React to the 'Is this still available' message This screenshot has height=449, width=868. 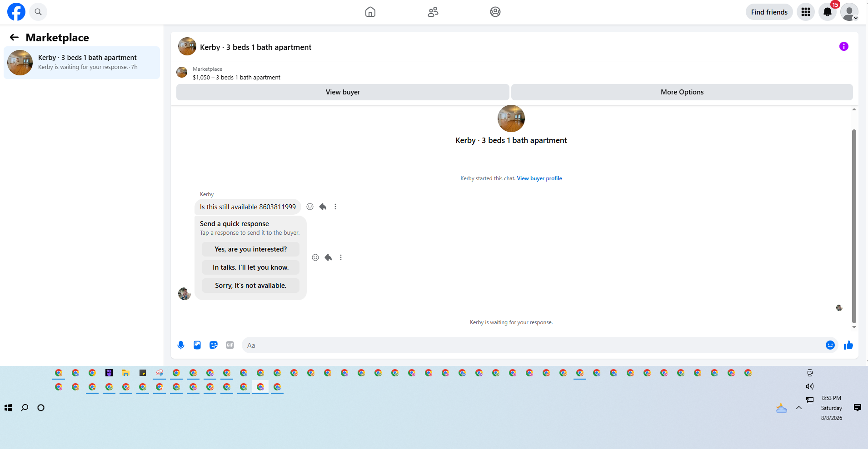pyautogui.click(x=310, y=207)
